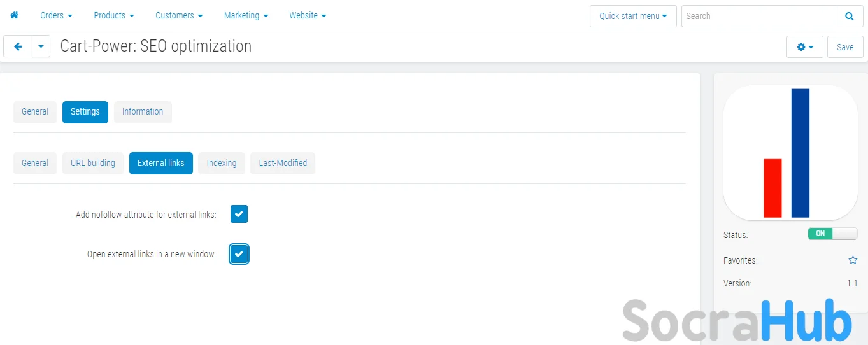Viewport: 868px width, 345px height.
Task: Open the Products menu
Action: pyautogui.click(x=114, y=15)
